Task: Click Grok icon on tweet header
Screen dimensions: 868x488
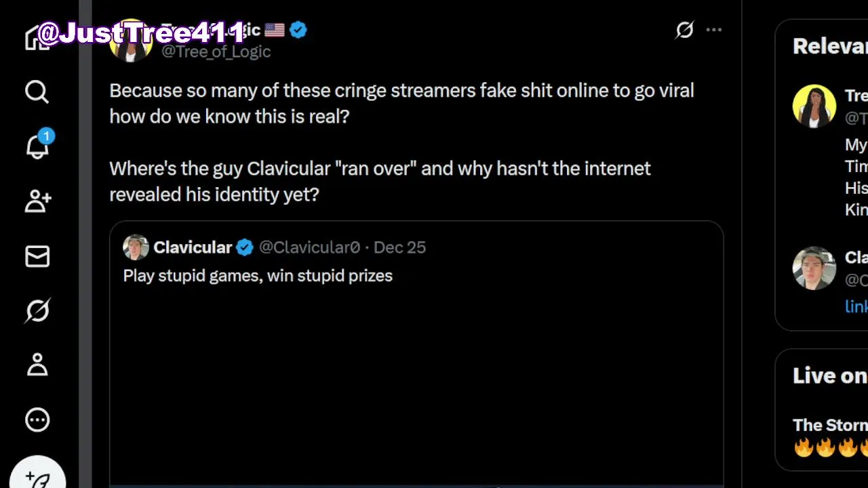Action: point(685,30)
